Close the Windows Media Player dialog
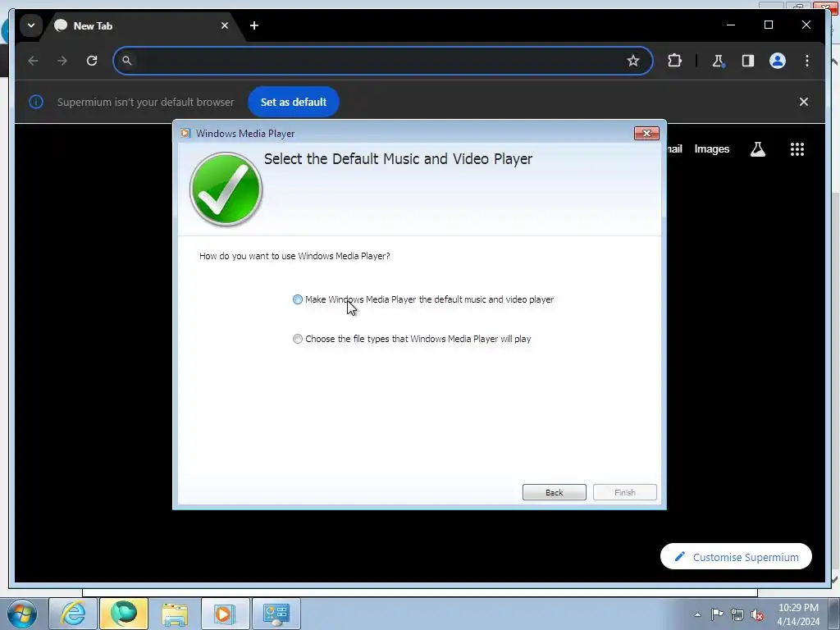Image resolution: width=840 pixels, height=630 pixels. coord(646,134)
